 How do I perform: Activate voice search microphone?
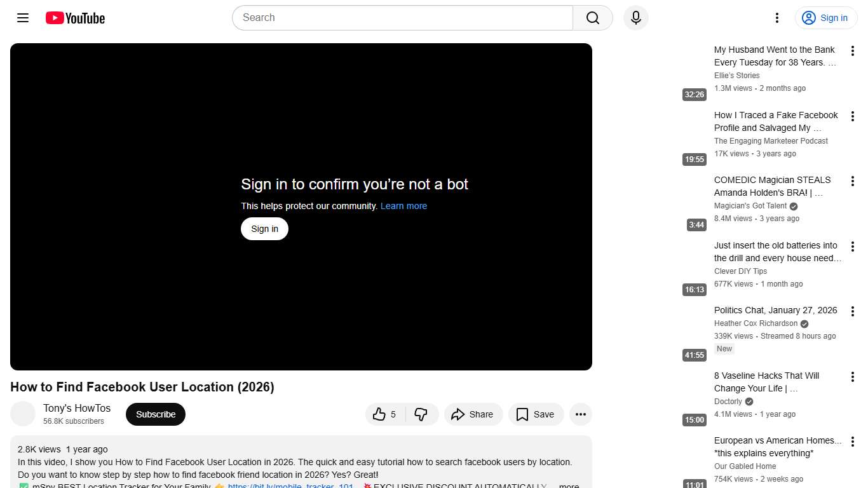click(x=635, y=18)
